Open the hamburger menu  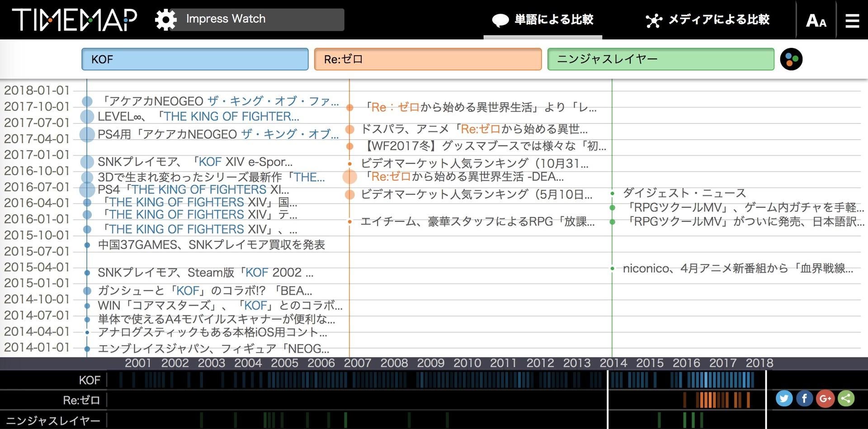tap(852, 20)
